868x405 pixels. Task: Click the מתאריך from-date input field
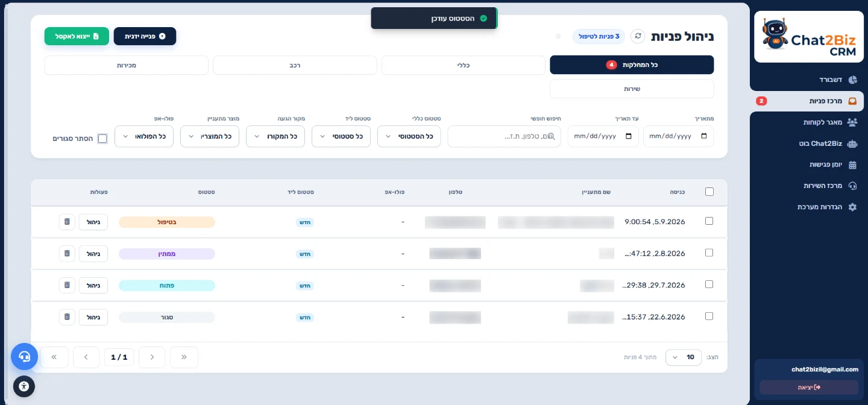point(678,136)
